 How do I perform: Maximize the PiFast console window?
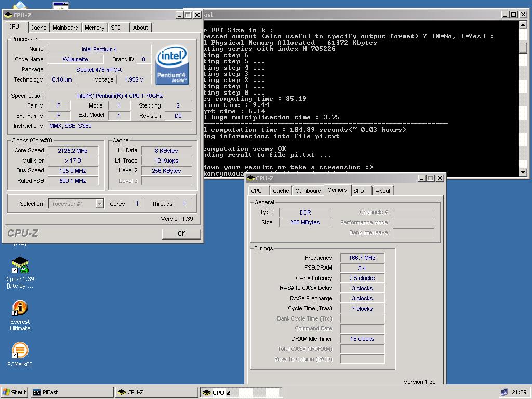click(514, 15)
